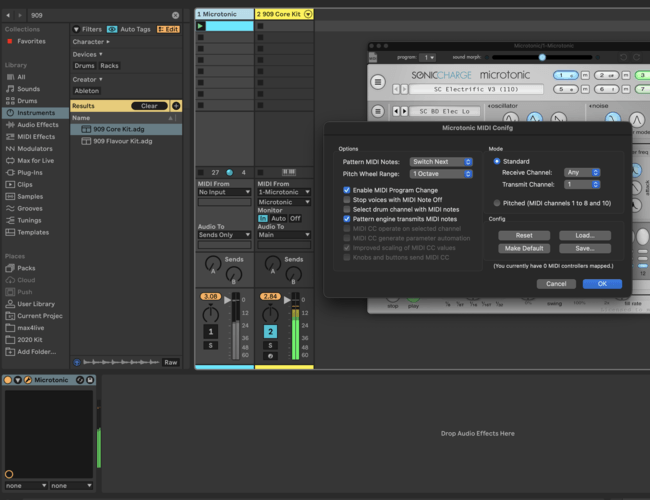Adjust track 2 pan knob
650x500 pixels.
(270, 314)
